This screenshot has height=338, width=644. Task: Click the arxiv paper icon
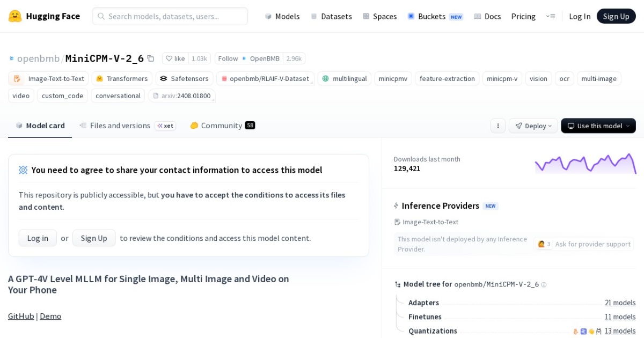click(156, 95)
